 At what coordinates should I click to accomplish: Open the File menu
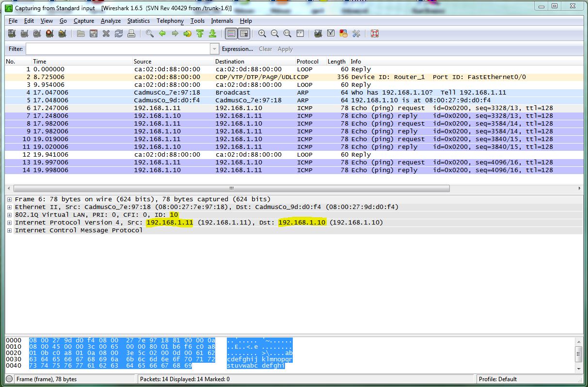[13, 21]
